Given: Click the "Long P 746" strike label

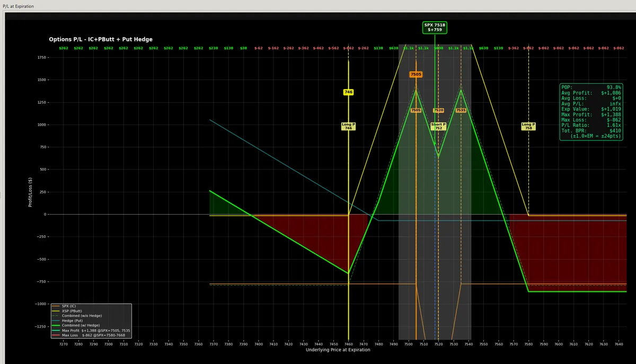Looking at the screenshot, I should click(348, 126).
